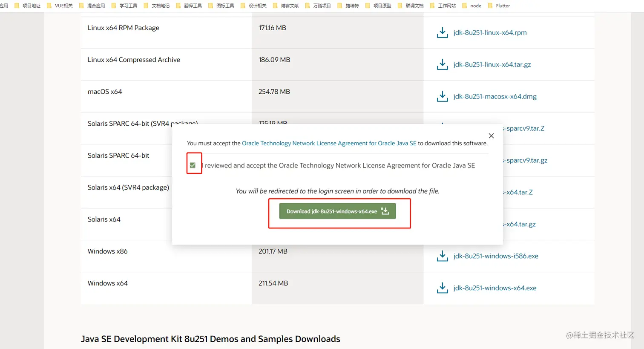
Task: Open the jdk-8u251-windows-i586.exe download link
Action: (496, 256)
